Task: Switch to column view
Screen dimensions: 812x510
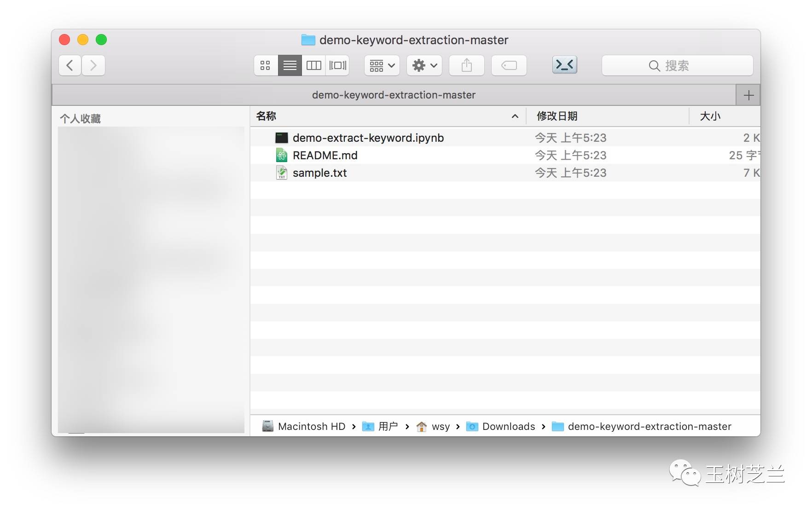Action: [313, 65]
